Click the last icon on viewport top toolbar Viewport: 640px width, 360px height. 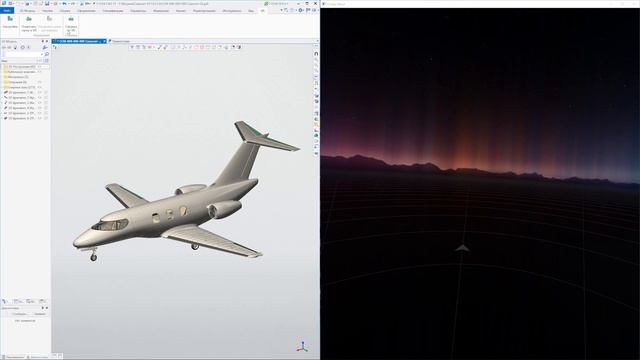(x=239, y=47)
